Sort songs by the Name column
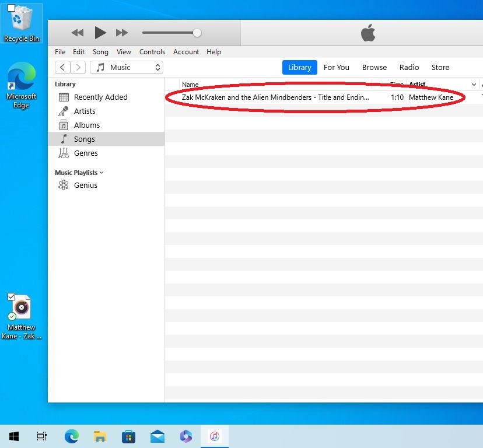This screenshot has height=448, width=483. [190, 85]
